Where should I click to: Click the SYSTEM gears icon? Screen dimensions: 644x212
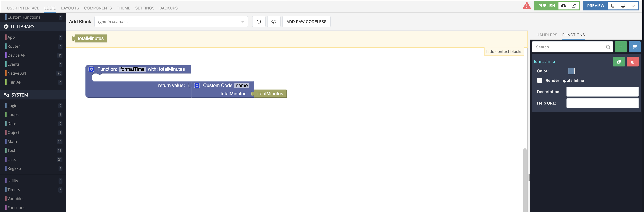coord(6,95)
